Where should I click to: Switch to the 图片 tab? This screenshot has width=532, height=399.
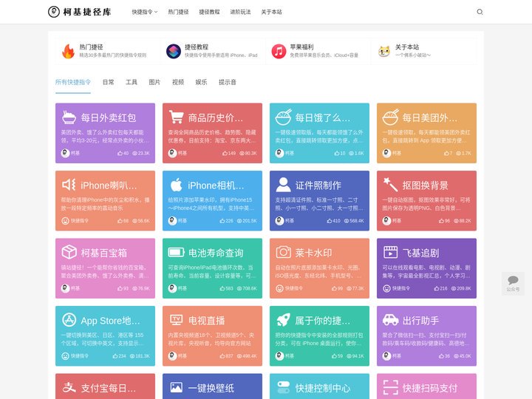pyautogui.click(x=154, y=82)
